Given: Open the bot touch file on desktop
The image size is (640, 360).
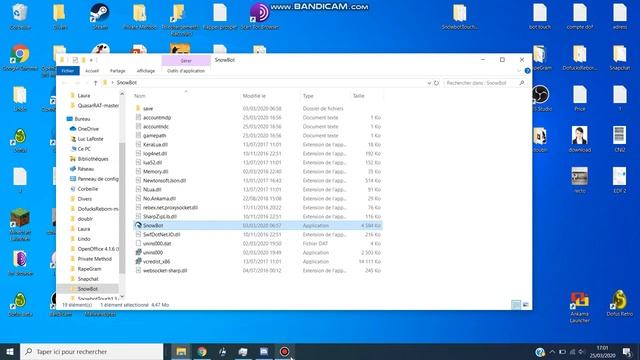Looking at the screenshot, I should click(x=540, y=16).
